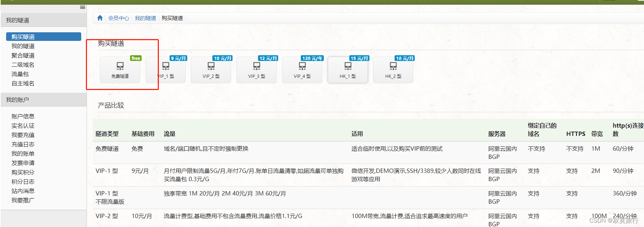Open 充值日志 sidebar item
Image resolution: width=644 pixels, height=227 pixels.
pos(23,144)
